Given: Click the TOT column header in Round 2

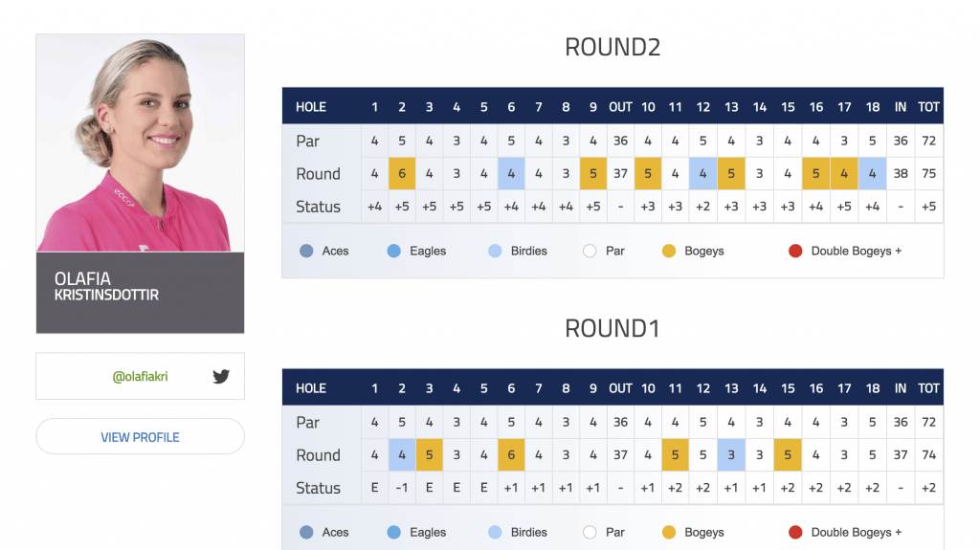Looking at the screenshot, I should [928, 107].
